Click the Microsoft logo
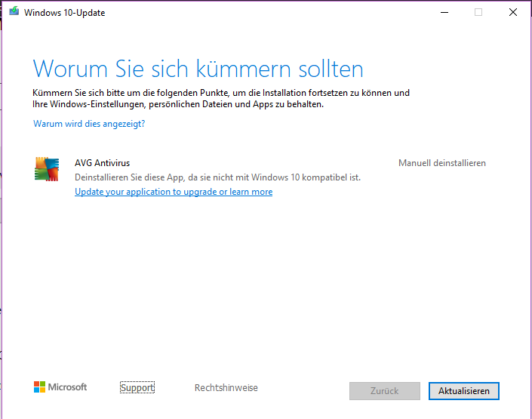This screenshot has height=419, width=532. pyautogui.click(x=60, y=387)
